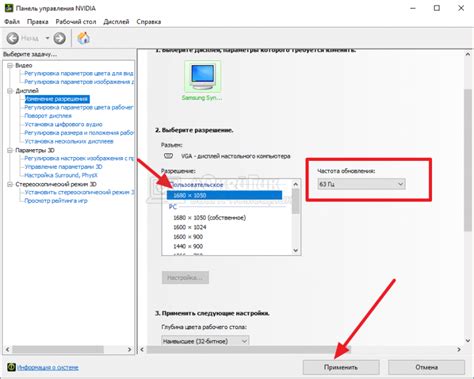Click main panel scroll down arrow
474x379 pixels.
[468, 341]
